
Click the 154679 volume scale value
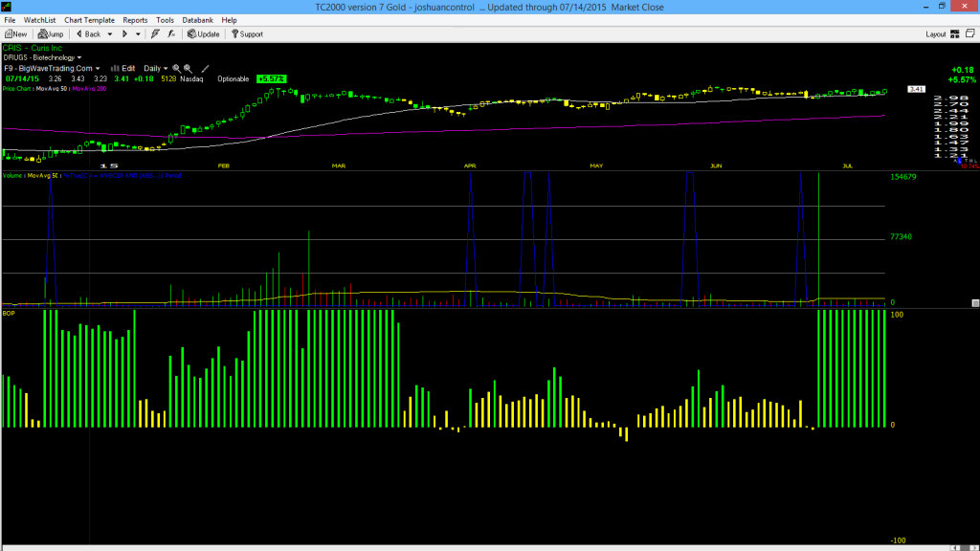[903, 177]
